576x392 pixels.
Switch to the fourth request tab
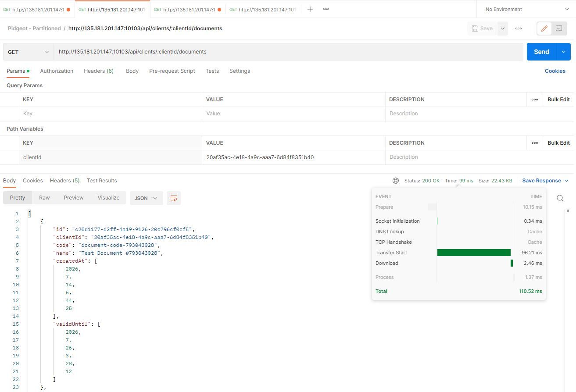coord(263,9)
